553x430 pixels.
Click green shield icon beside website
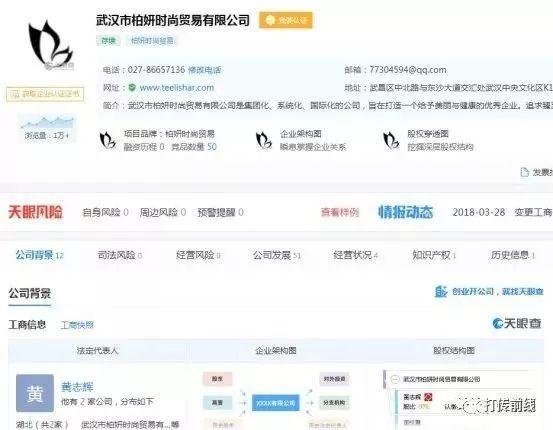pyautogui.click(x=132, y=87)
